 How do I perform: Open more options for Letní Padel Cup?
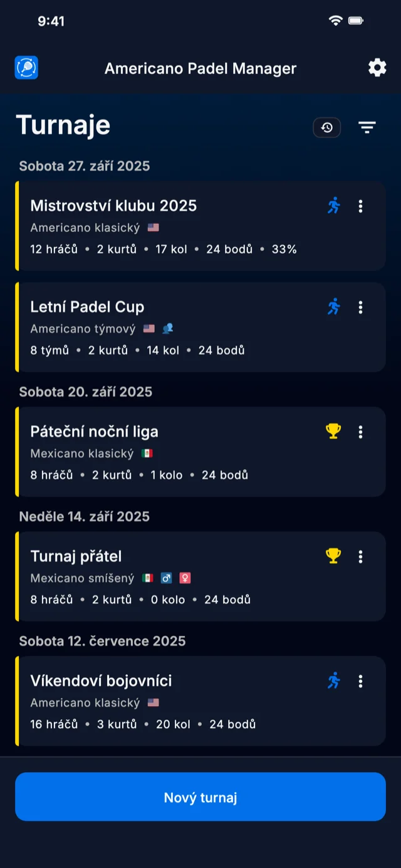tap(360, 307)
